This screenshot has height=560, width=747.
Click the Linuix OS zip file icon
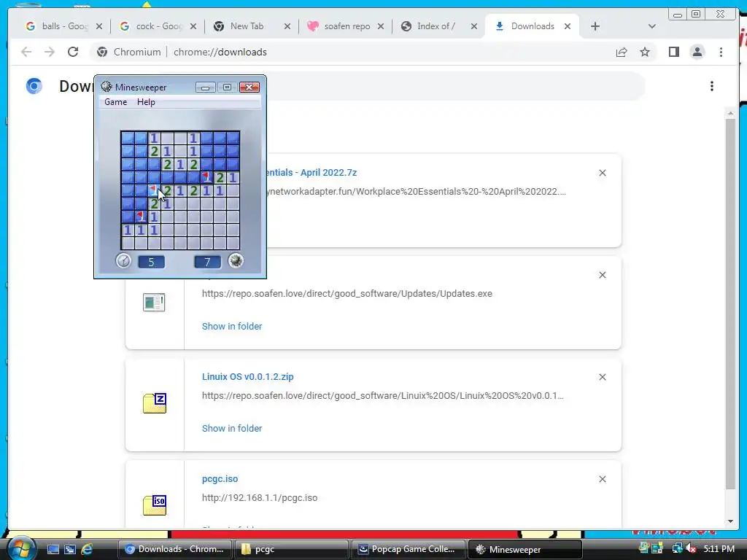(x=155, y=403)
